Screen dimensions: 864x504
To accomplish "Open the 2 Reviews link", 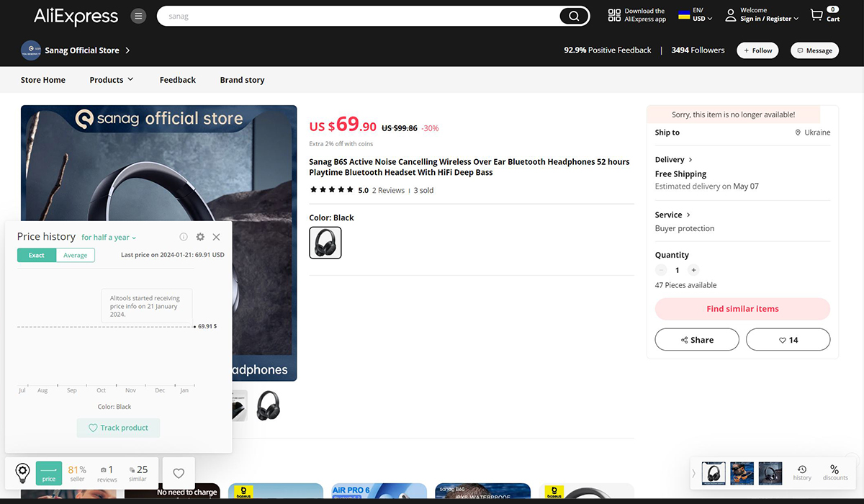I will pos(388,191).
